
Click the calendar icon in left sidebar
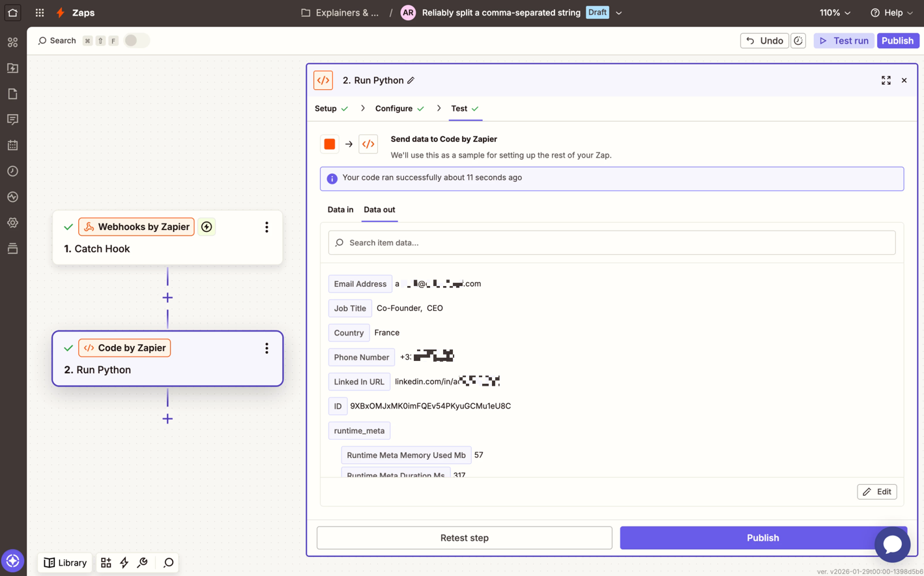12,145
